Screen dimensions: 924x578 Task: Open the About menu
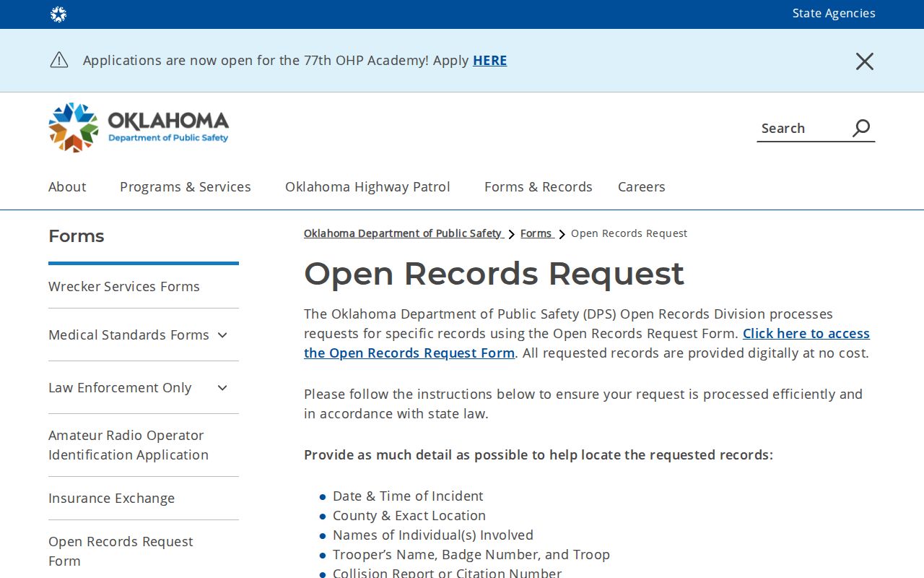click(x=67, y=186)
